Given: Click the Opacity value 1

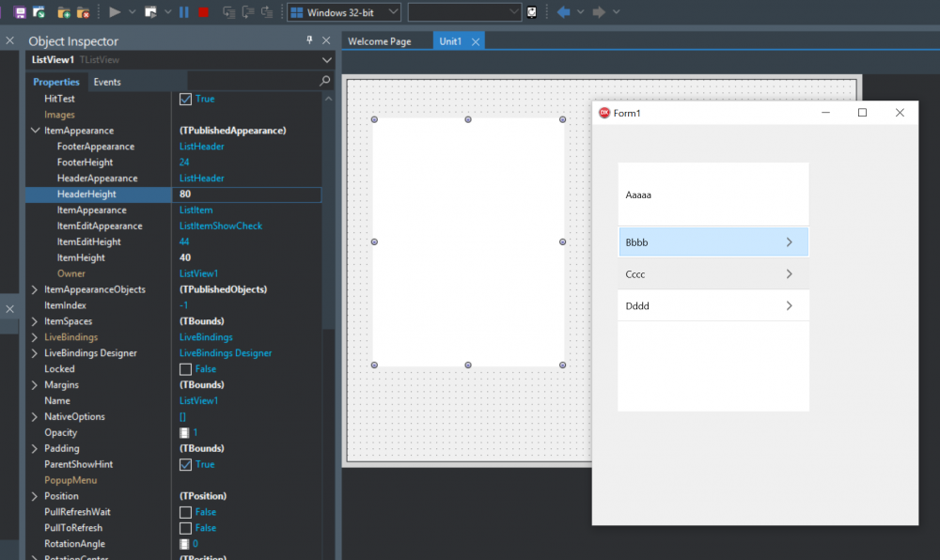Looking at the screenshot, I should point(195,432).
